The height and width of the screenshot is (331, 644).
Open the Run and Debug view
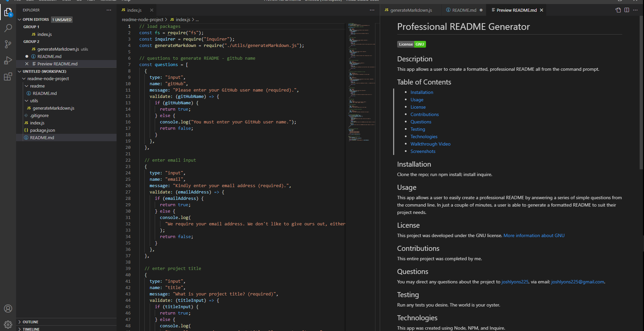click(x=8, y=60)
